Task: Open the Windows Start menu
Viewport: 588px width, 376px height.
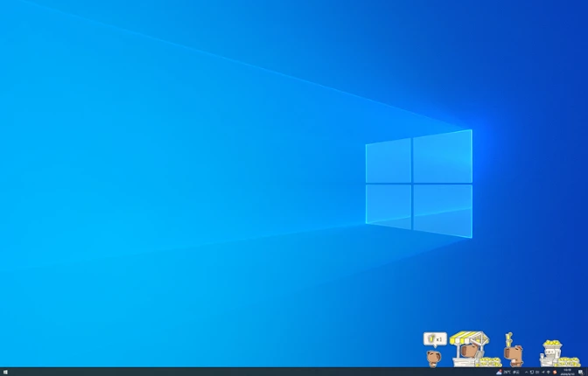Action: point(5,372)
